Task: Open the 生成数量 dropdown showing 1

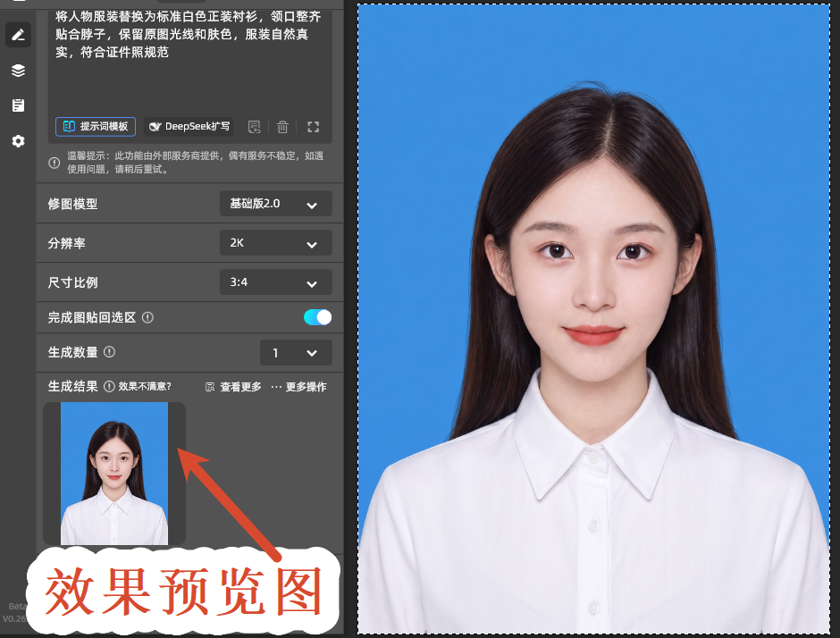Action: coord(296,352)
